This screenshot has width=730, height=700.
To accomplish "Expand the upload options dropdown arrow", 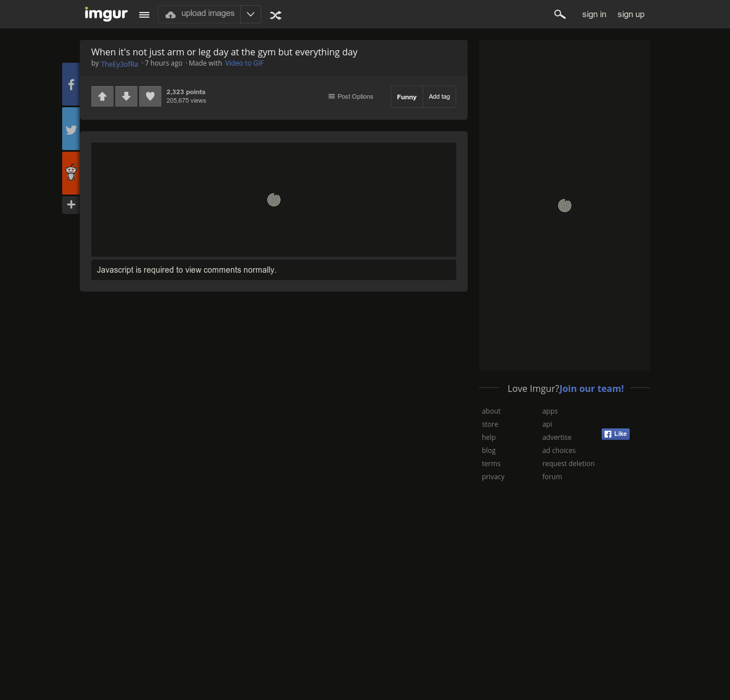I will (250, 14).
